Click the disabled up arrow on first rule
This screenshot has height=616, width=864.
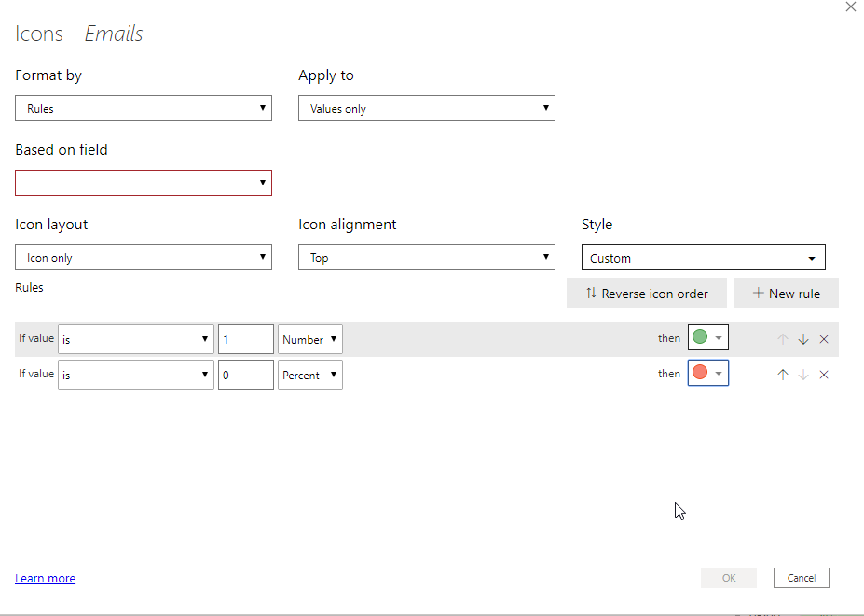click(783, 339)
